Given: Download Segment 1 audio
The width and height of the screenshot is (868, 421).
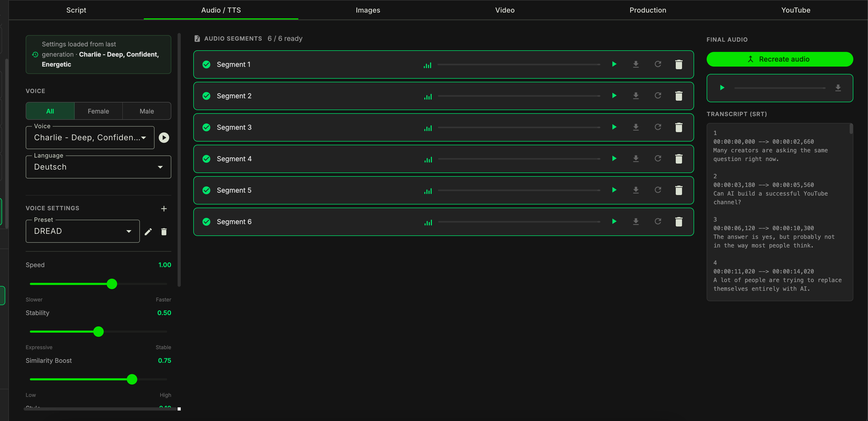Looking at the screenshot, I should point(636,64).
